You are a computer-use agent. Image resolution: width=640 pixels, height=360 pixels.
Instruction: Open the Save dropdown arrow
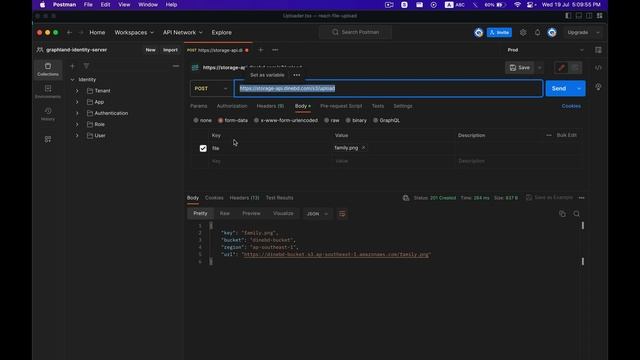(540, 68)
